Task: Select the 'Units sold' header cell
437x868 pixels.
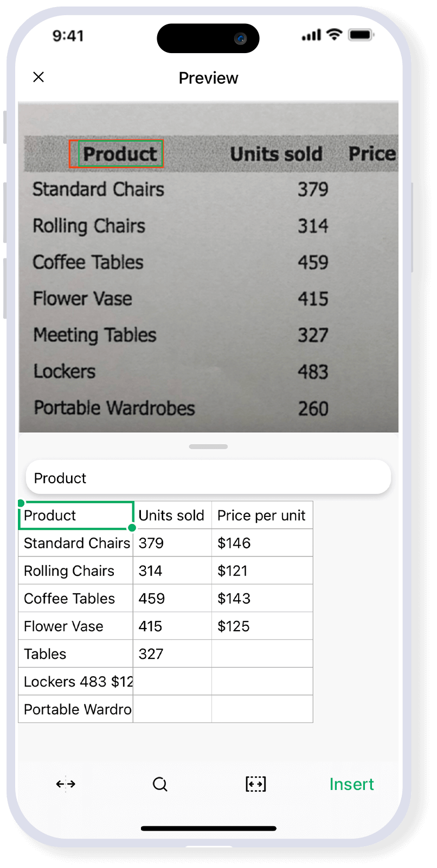Action: tap(172, 515)
